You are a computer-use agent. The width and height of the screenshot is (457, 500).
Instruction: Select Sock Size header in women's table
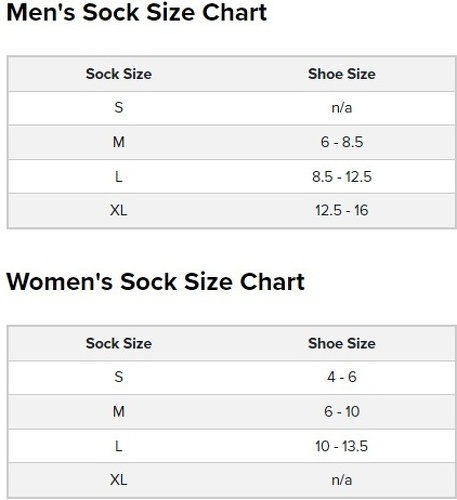click(x=119, y=343)
